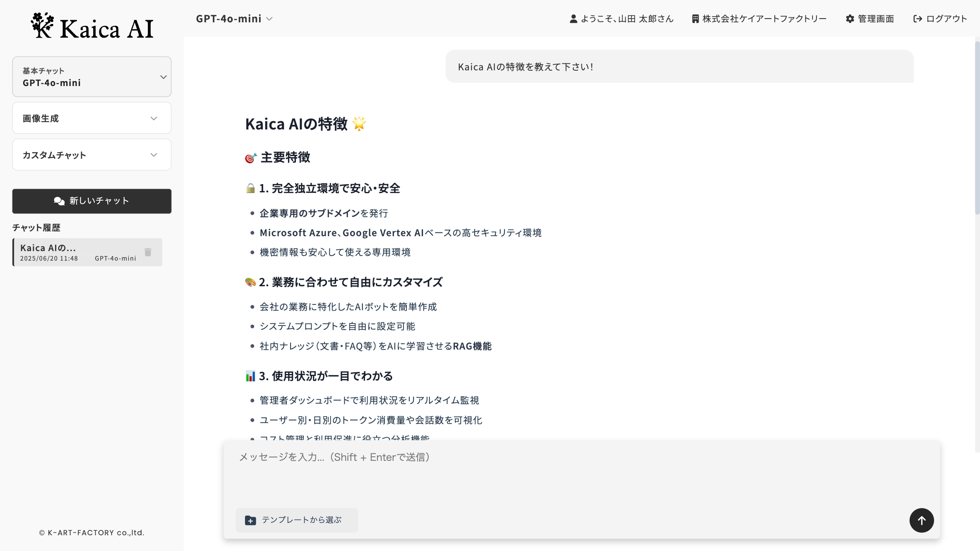
Task: Expand the カスタムチャット section
Action: [x=91, y=155]
